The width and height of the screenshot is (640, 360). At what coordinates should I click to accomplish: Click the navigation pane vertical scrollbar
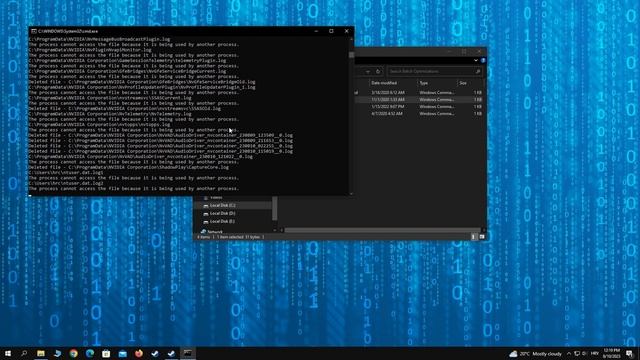(x=275, y=208)
